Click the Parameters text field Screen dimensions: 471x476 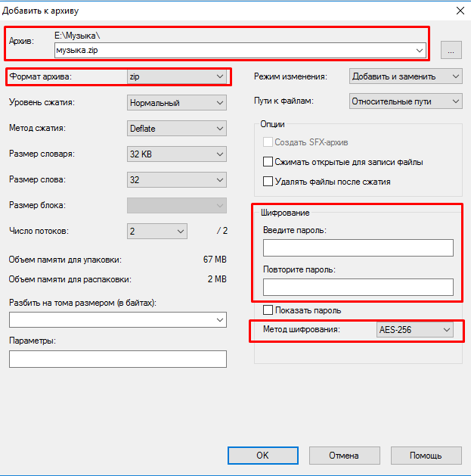(x=118, y=359)
